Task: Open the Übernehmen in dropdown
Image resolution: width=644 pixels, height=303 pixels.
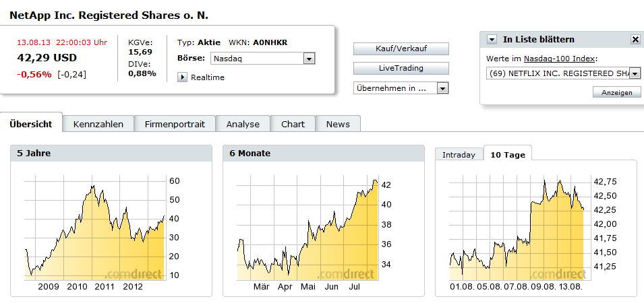Action: 401,88
